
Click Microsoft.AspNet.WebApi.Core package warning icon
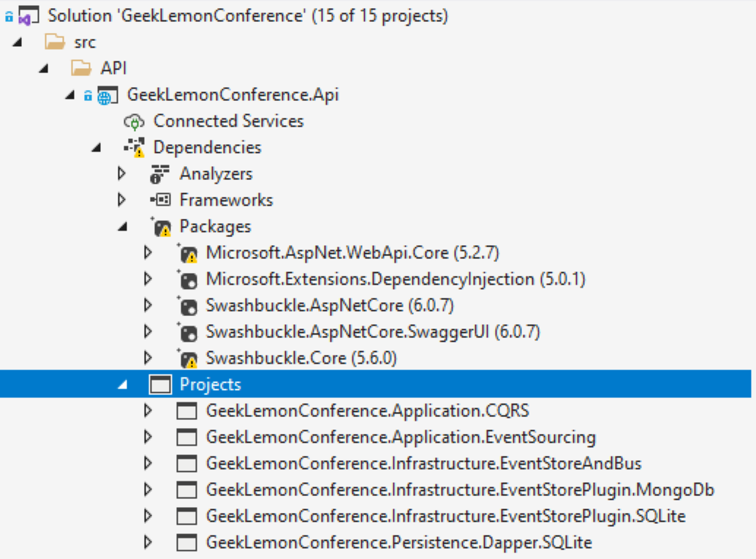(187, 253)
